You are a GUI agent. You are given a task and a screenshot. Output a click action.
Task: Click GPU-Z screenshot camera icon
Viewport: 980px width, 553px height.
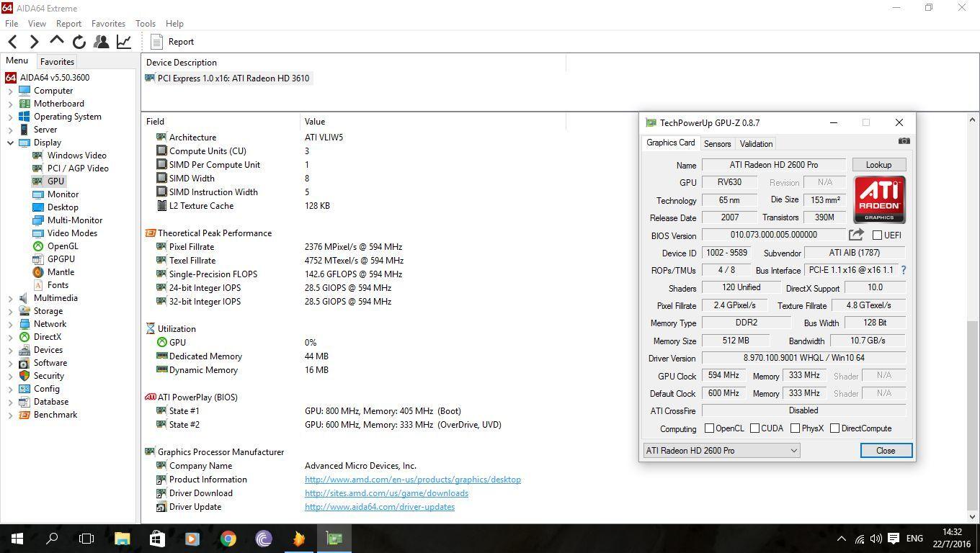click(904, 141)
